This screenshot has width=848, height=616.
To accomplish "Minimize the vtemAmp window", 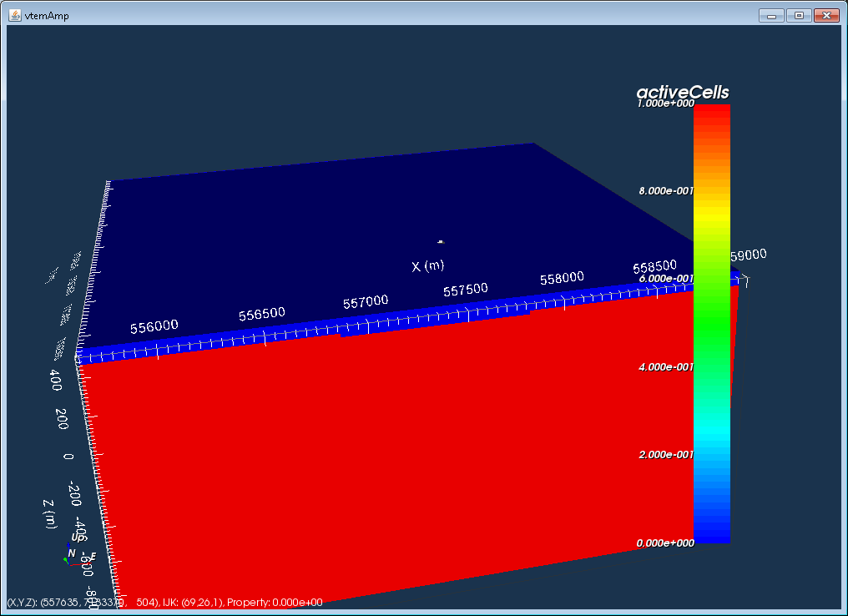I will point(772,16).
